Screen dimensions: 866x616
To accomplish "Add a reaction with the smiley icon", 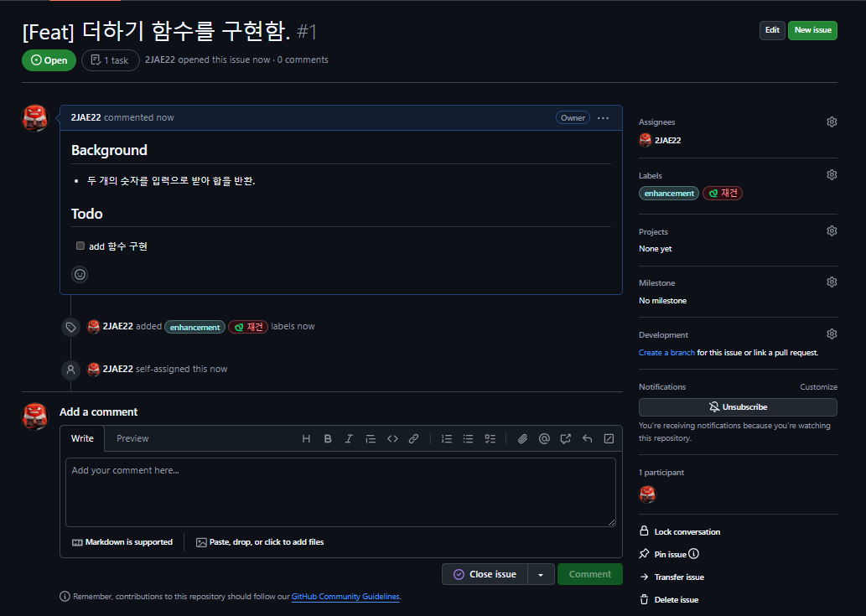I will [x=80, y=274].
